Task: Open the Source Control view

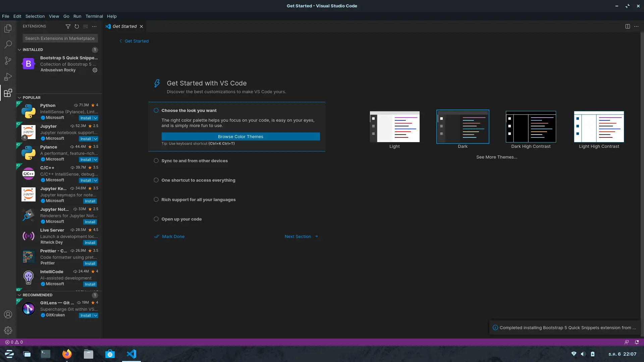Action: pyautogui.click(x=8, y=61)
